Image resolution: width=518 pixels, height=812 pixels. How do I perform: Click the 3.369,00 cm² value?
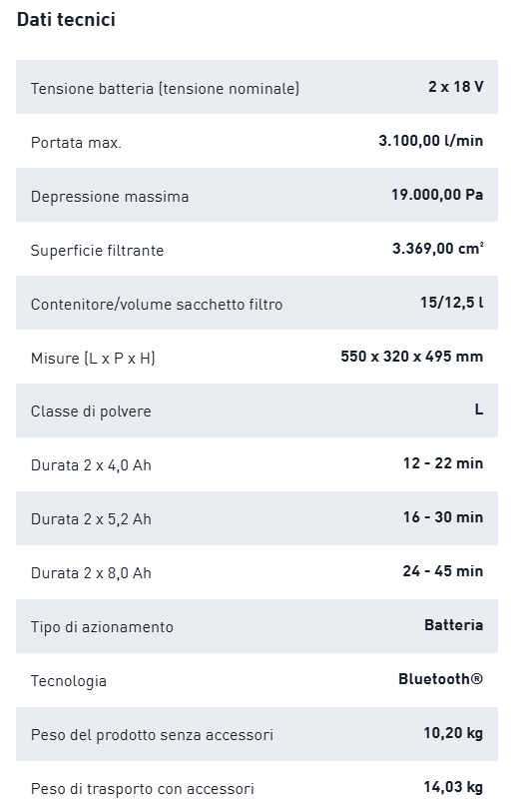point(438,249)
